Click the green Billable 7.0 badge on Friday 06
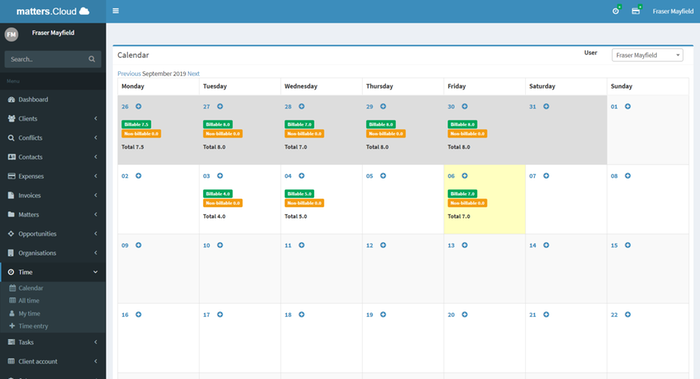700x379 pixels. 462,194
